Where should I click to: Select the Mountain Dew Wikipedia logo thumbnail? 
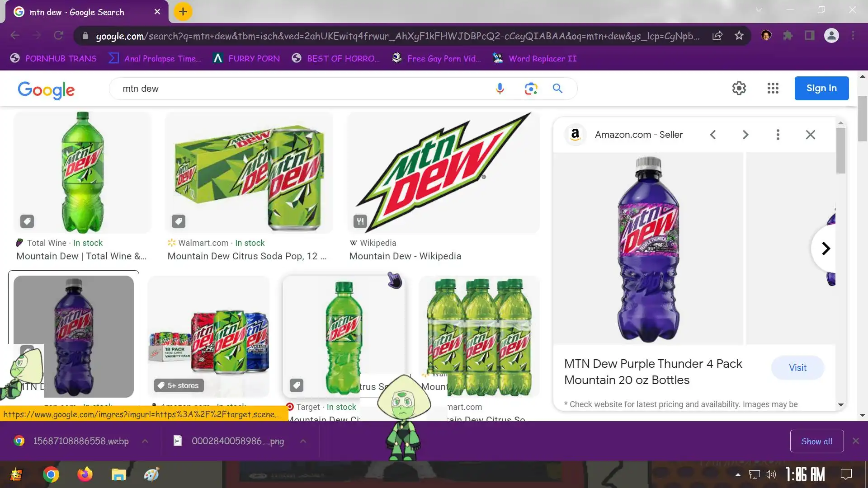[x=443, y=173]
